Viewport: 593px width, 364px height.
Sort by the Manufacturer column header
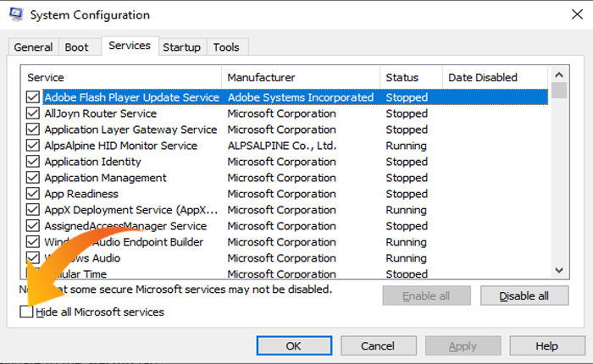coord(300,78)
